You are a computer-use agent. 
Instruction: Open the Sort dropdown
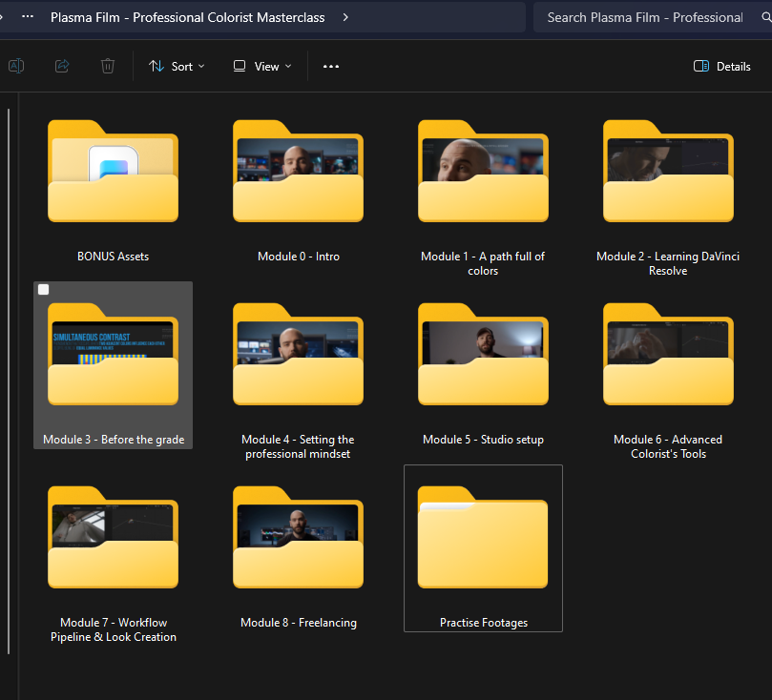click(177, 67)
